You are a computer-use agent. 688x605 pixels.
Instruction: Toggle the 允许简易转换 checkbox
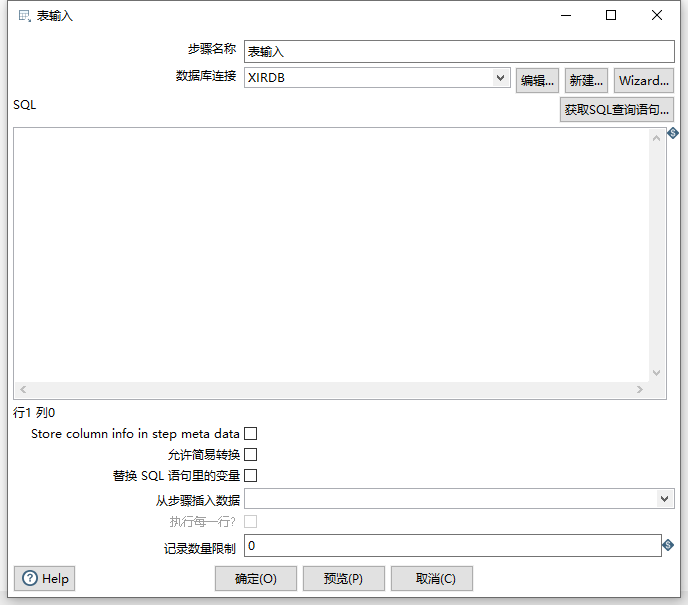tap(251, 455)
